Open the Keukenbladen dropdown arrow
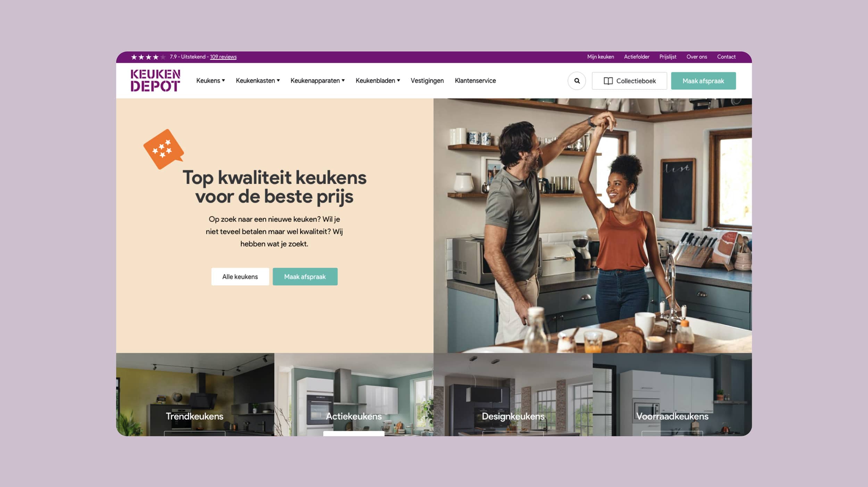The image size is (868, 487). pos(399,81)
